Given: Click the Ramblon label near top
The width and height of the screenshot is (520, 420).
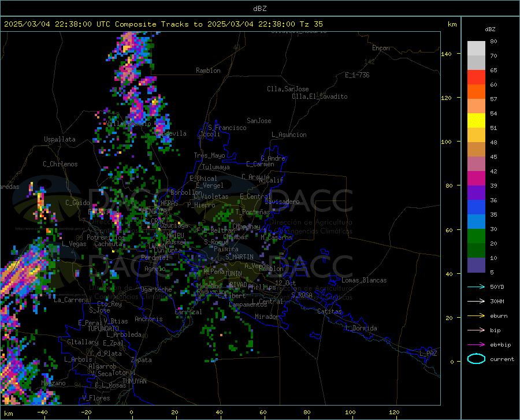Looking at the screenshot, I should pyautogui.click(x=208, y=70).
